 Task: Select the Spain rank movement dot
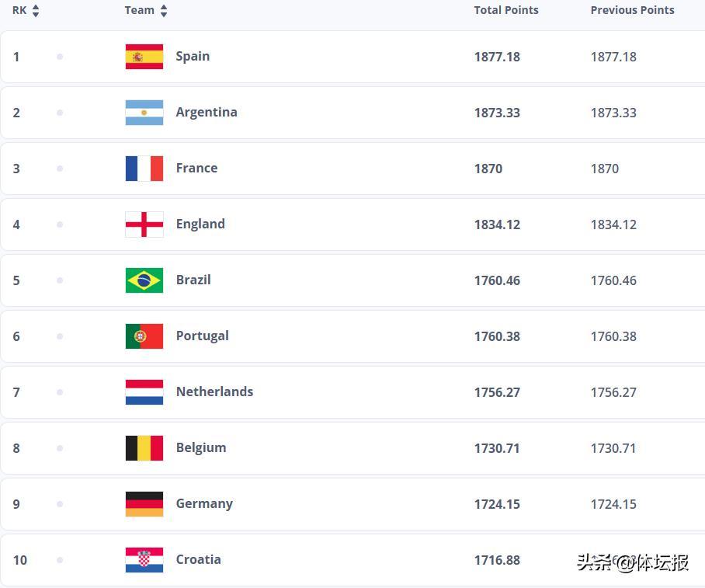[x=60, y=57]
